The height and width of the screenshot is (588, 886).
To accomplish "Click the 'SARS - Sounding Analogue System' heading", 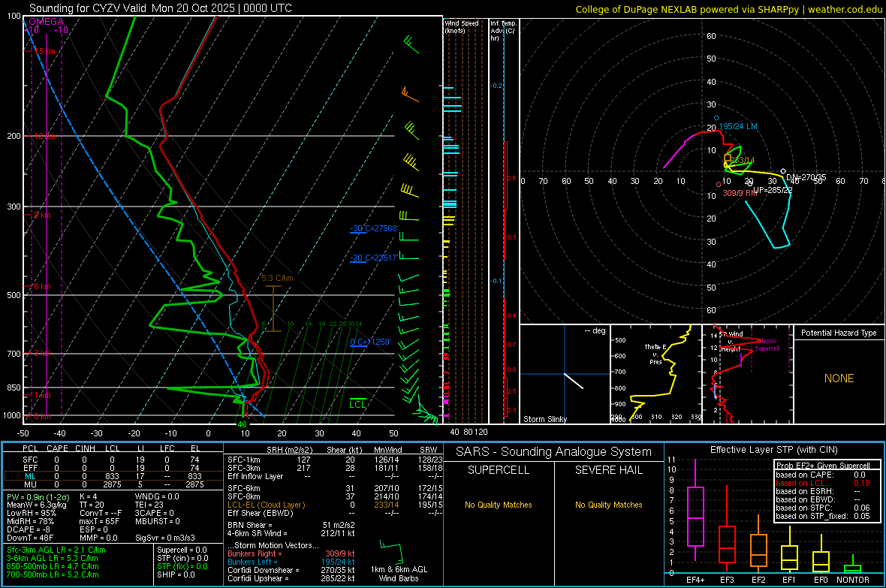I will 553,452.
